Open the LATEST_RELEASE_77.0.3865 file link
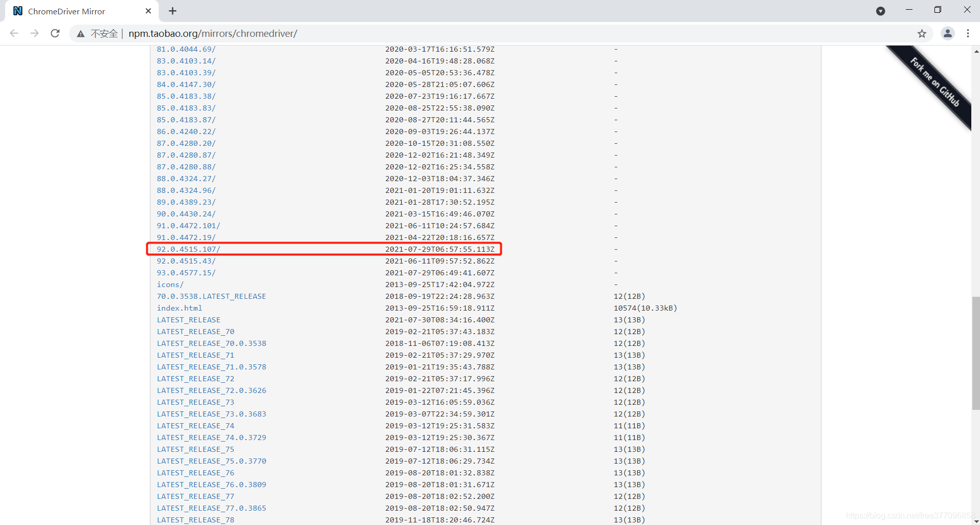Viewport: 980px width, 525px height. pos(211,508)
